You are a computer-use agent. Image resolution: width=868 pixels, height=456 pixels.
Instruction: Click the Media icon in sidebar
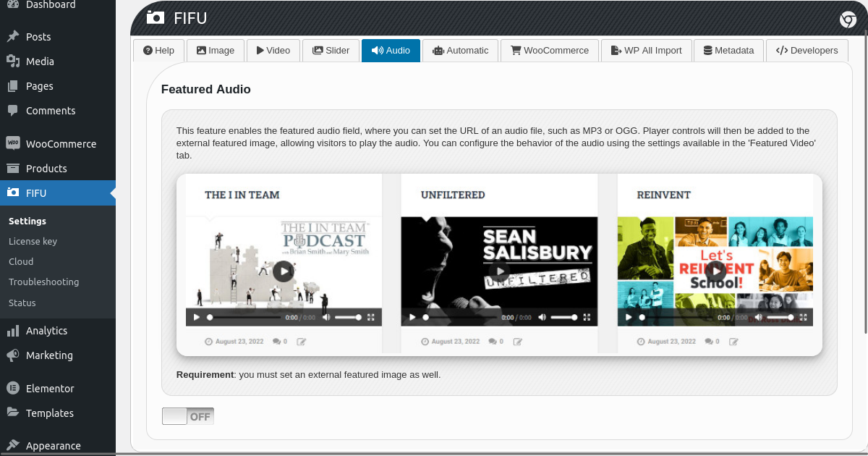coord(13,62)
